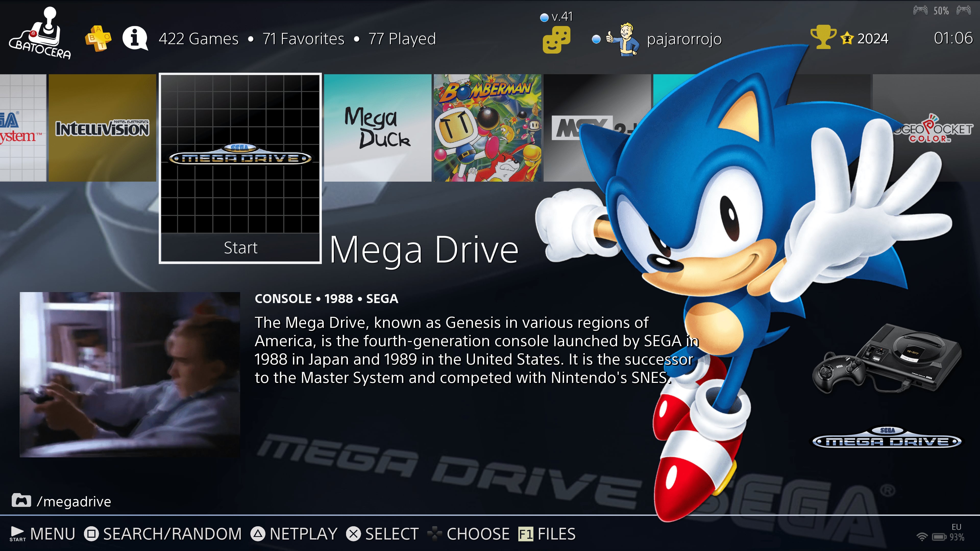Click the F1 key FILES icon
Screen dimensions: 980x551
click(526, 534)
